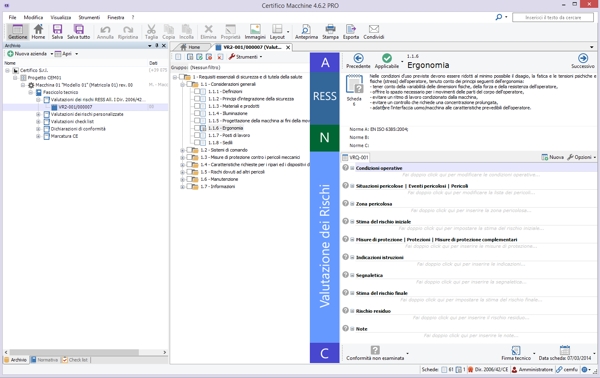Check the 1.2 - Sistemi di comando checkbox

point(189,150)
